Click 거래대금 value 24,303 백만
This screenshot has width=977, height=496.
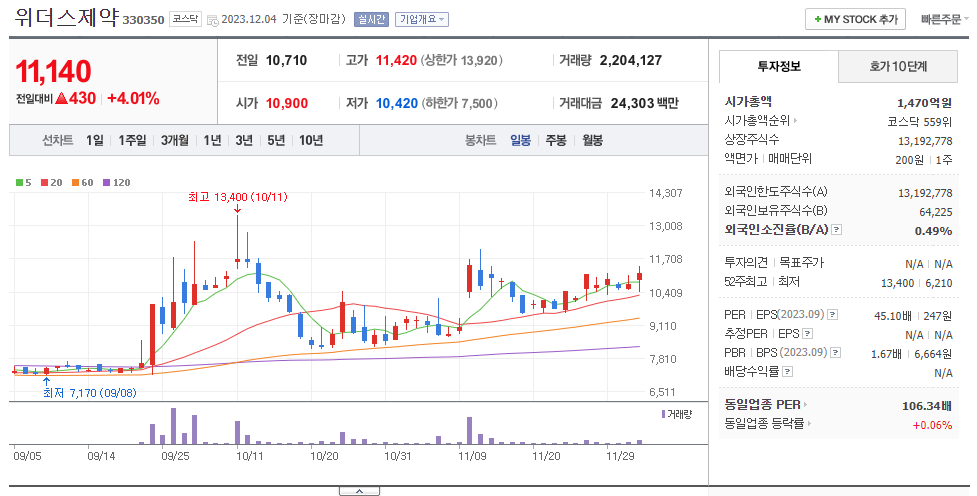coord(644,103)
